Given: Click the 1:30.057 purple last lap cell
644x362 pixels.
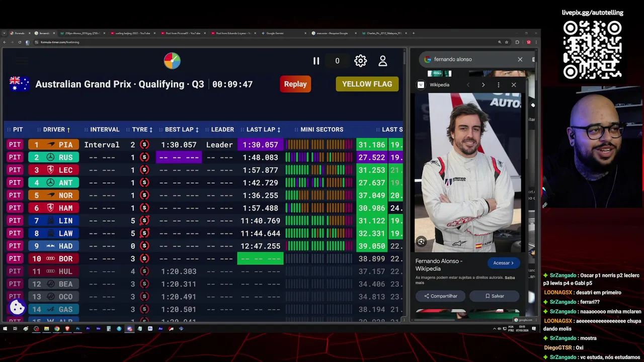Looking at the screenshot, I should pos(260,145).
